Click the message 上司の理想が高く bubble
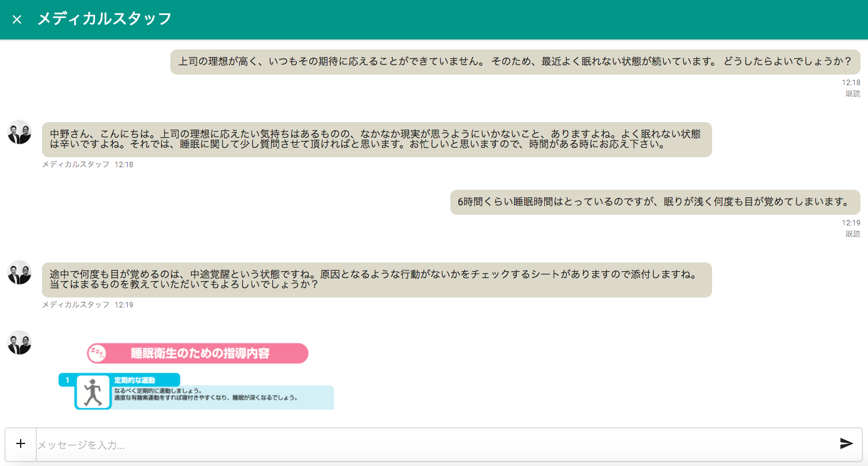Screen dimensions: 868x466 pyautogui.click(x=515, y=62)
